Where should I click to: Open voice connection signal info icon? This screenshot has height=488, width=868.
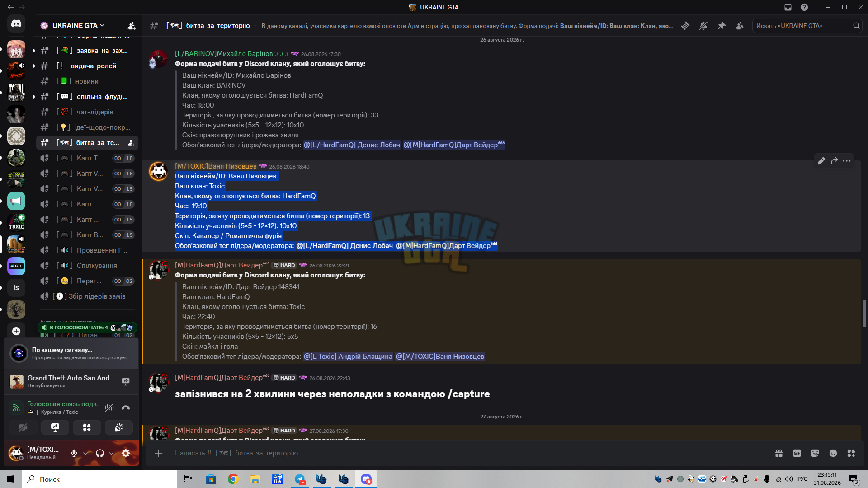(x=16, y=408)
